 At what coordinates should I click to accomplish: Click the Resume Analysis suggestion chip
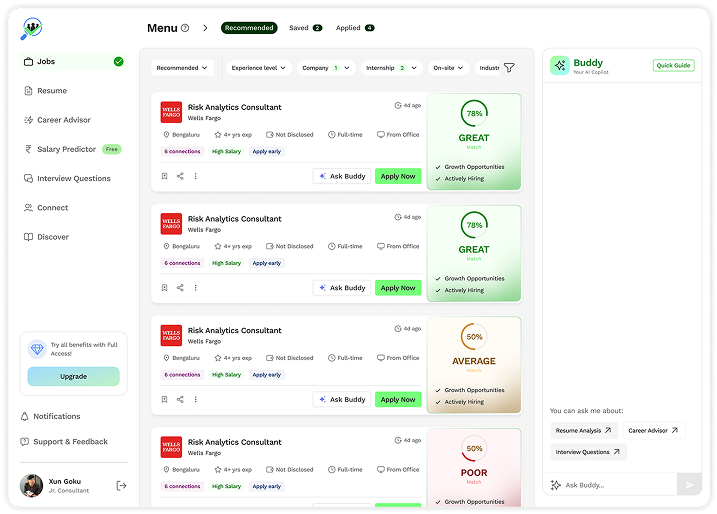(x=583, y=430)
